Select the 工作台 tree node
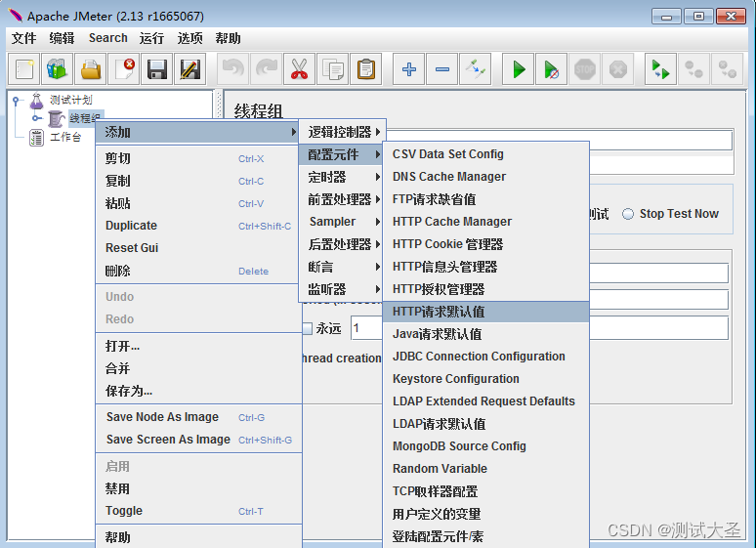This screenshot has height=548, width=756. (x=65, y=137)
